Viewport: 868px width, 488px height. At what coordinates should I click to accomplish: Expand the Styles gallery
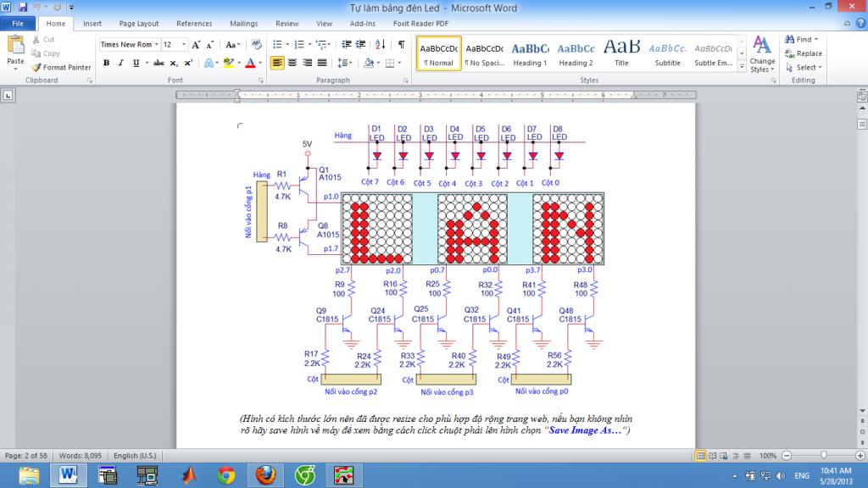point(742,67)
